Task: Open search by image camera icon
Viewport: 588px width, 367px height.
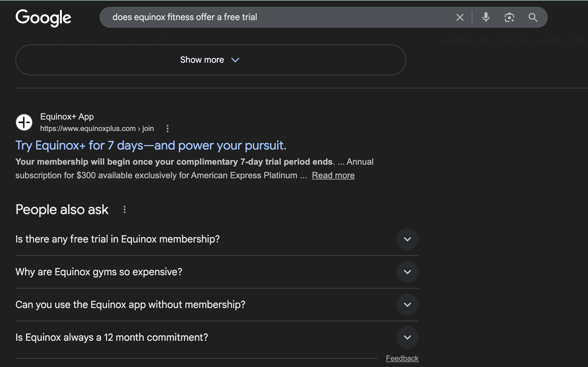Action: (x=509, y=17)
